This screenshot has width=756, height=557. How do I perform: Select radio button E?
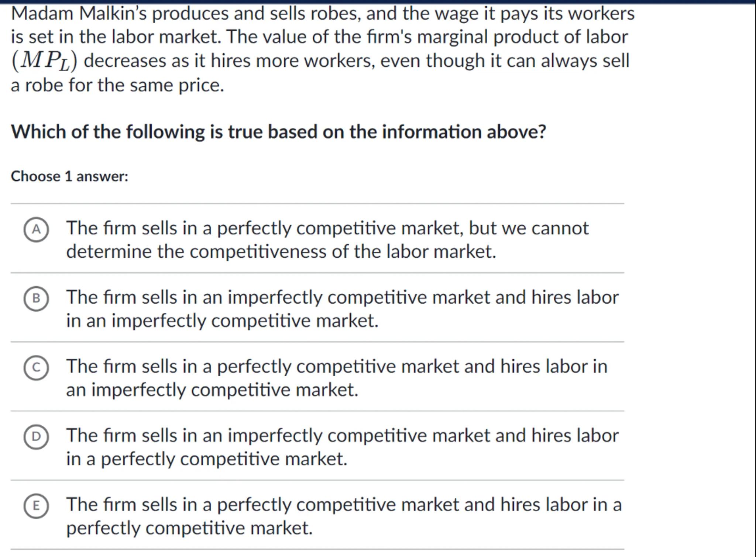36,506
